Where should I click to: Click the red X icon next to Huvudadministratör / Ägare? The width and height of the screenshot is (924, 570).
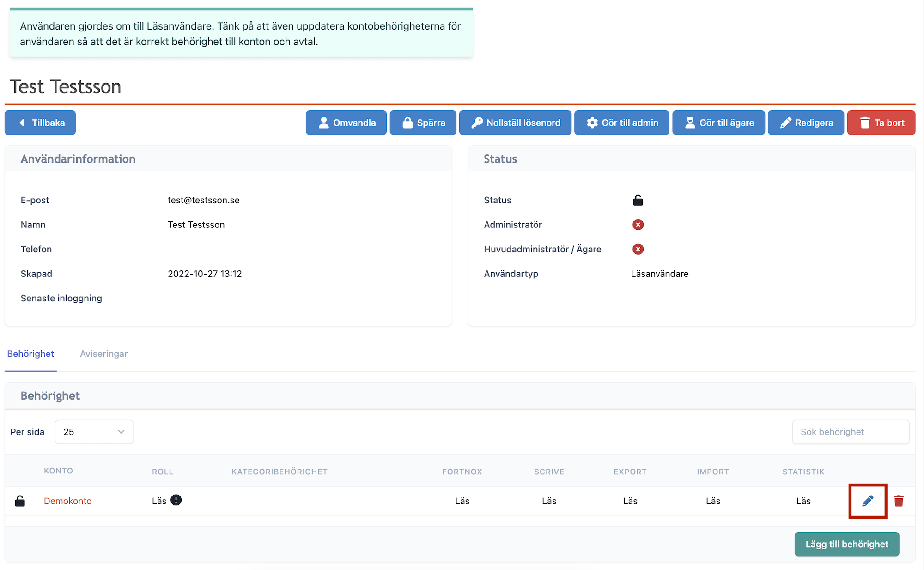click(x=638, y=249)
